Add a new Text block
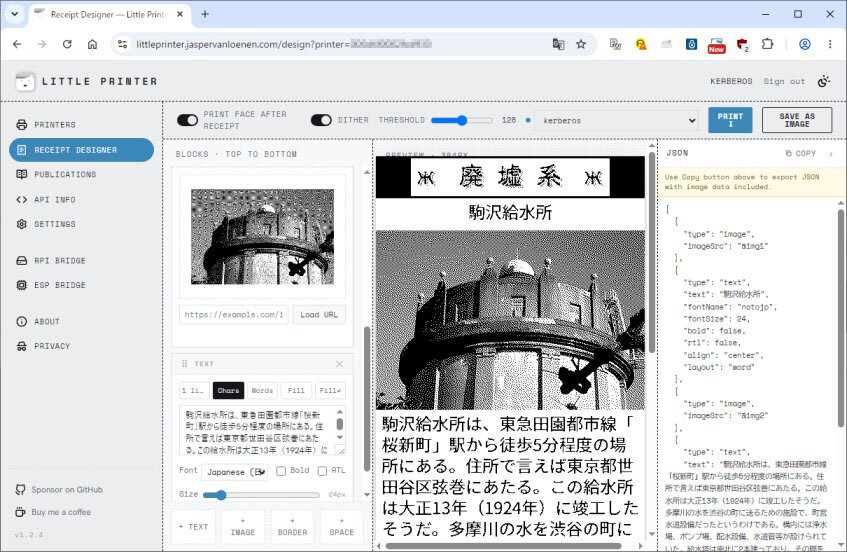 [193, 527]
